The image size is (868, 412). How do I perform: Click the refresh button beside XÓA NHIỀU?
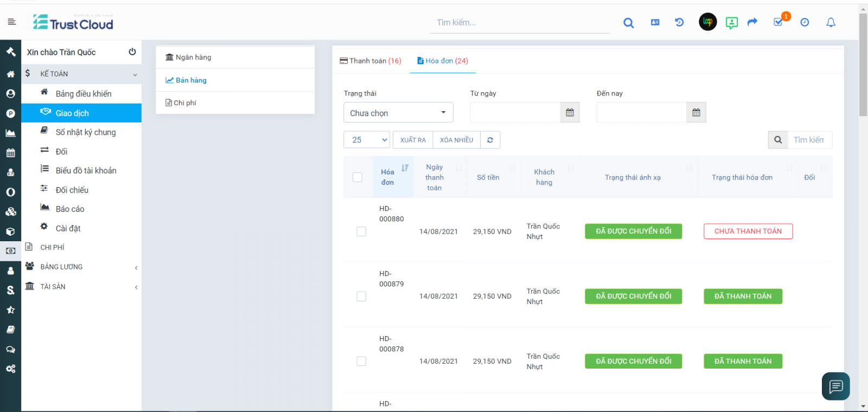point(490,140)
